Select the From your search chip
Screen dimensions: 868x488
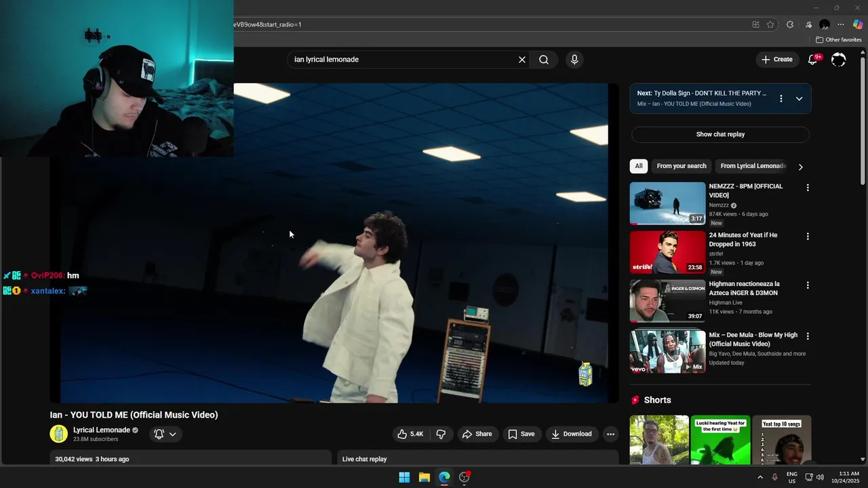[x=682, y=166]
